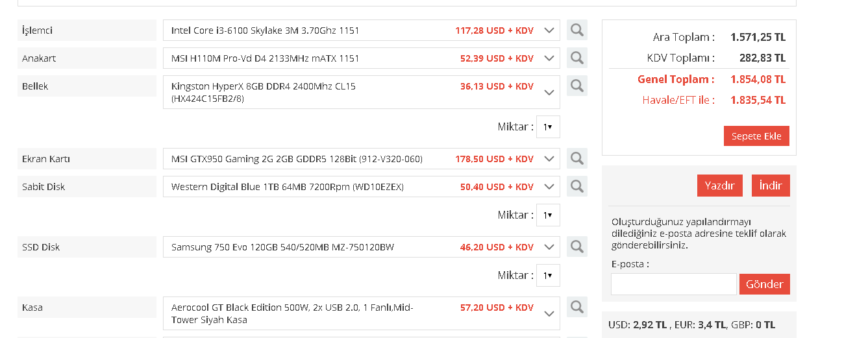Viewport: 868px width, 338px height.
Task: Click the magnifier icon for Bellek
Action: [x=577, y=86]
